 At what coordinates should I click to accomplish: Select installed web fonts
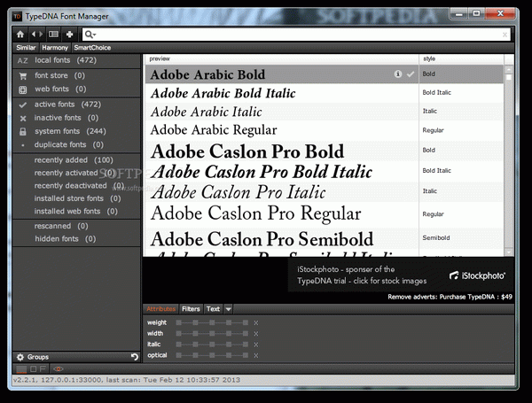[x=75, y=211]
